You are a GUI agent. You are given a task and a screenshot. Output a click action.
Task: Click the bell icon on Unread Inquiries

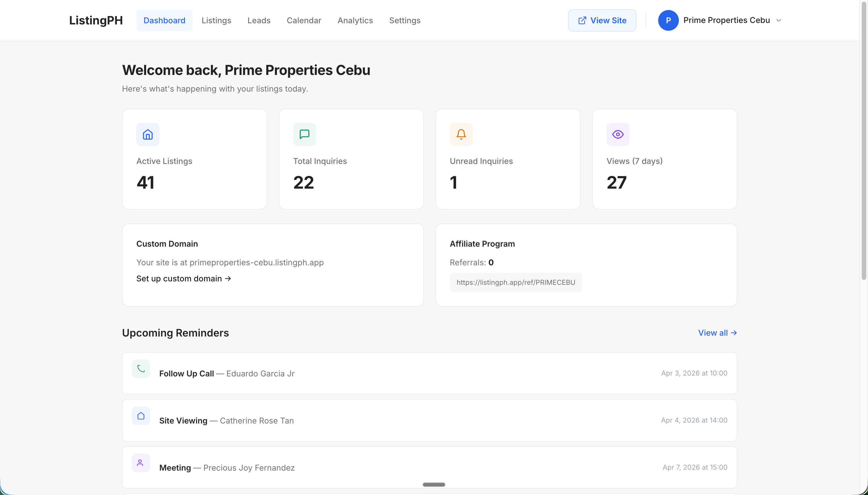461,134
